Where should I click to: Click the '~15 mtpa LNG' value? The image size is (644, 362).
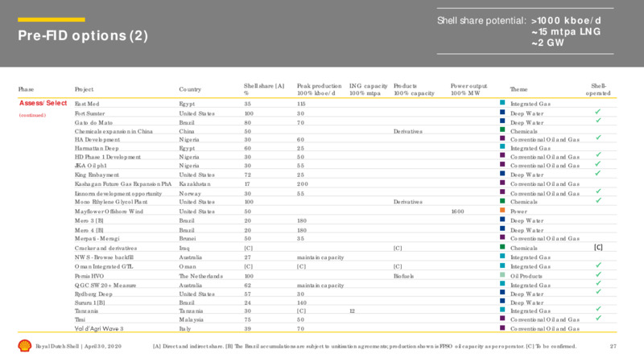point(566,31)
